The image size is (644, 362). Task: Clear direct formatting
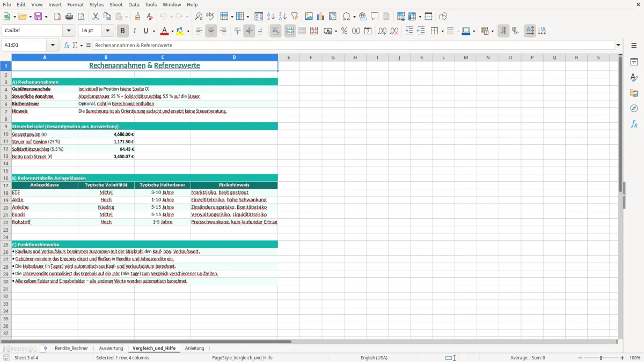(x=149, y=17)
